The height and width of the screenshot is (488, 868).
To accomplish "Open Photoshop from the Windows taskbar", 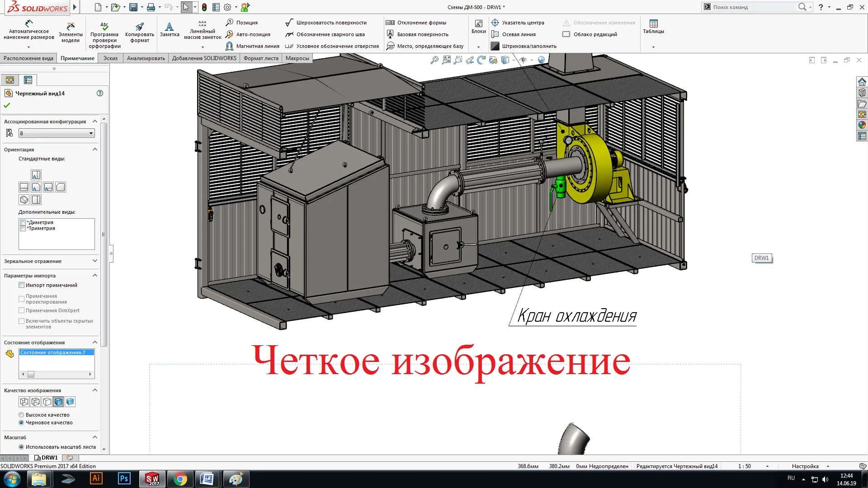I will click(x=124, y=479).
